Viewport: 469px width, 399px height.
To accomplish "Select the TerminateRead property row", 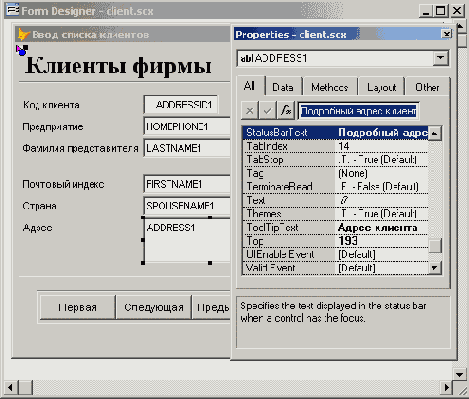I will click(x=335, y=186).
